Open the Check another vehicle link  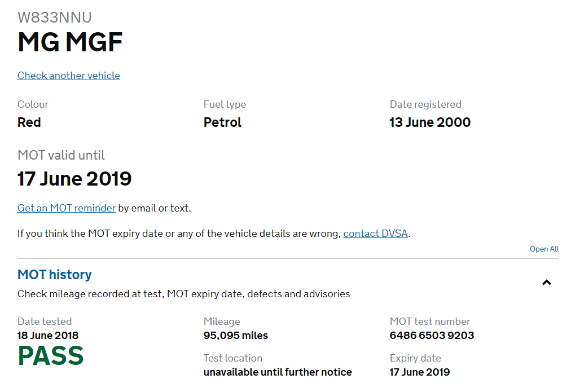coord(69,76)
